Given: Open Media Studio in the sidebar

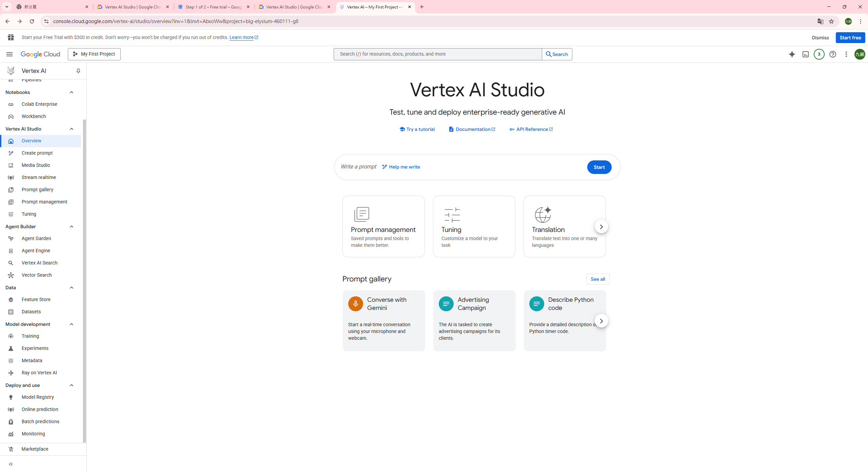Looking at the screenshot, I should point(36,165).
